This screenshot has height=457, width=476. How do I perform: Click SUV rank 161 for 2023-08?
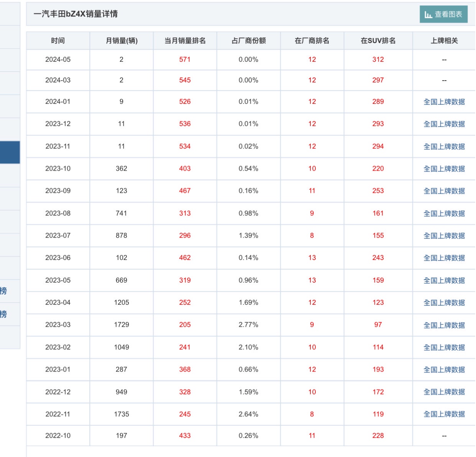pyautogui.click(x=378, y=213)
